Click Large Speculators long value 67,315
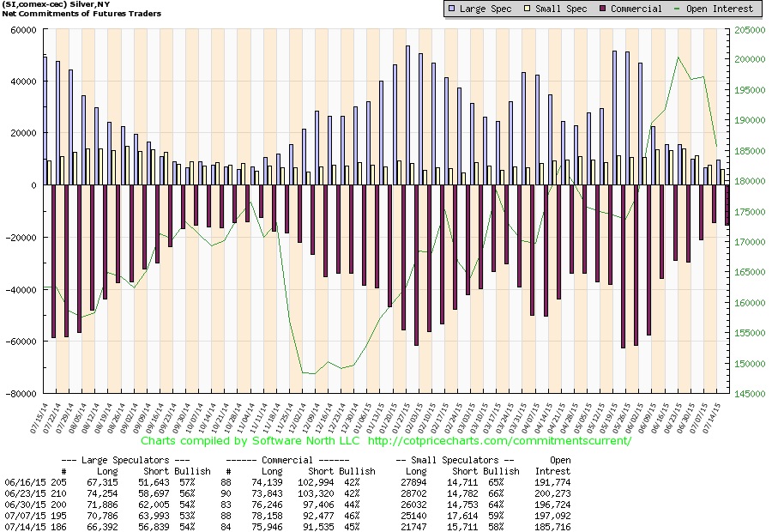Screen dimensions: 772x532 pos(102,483)
